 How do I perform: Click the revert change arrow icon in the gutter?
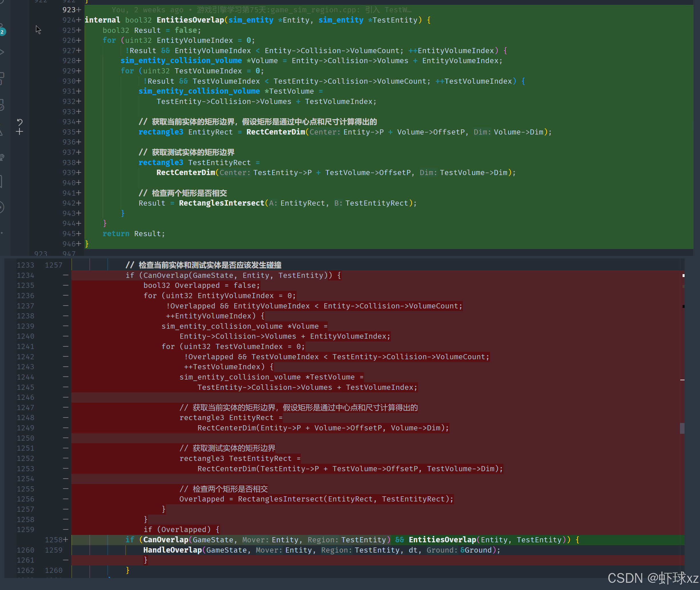[20, 122]
